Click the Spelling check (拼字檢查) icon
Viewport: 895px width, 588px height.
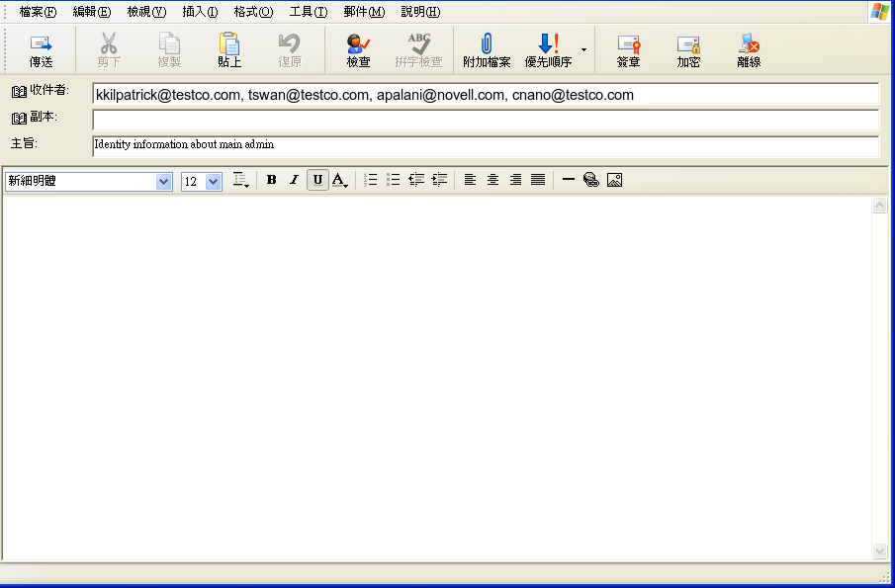[x=419, y=43]
